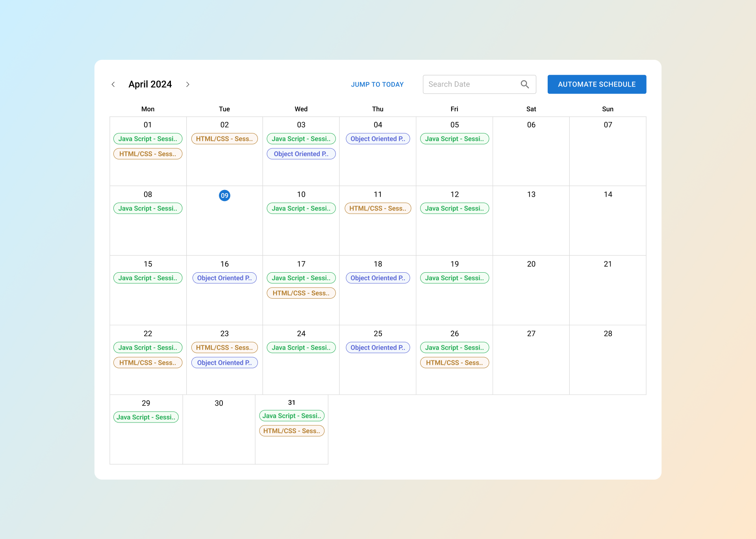The height and width of the screenshot is (539, 756).
Task: Open Java Script session on April 15
Action: click(x=148, y=278)
